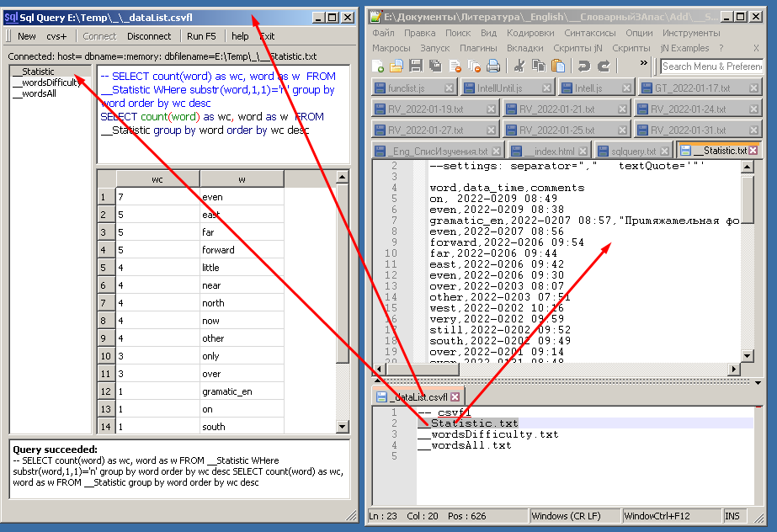The image size is (777, 532).
Task: Click New in Sql Query toolbar
Action: 27,36
